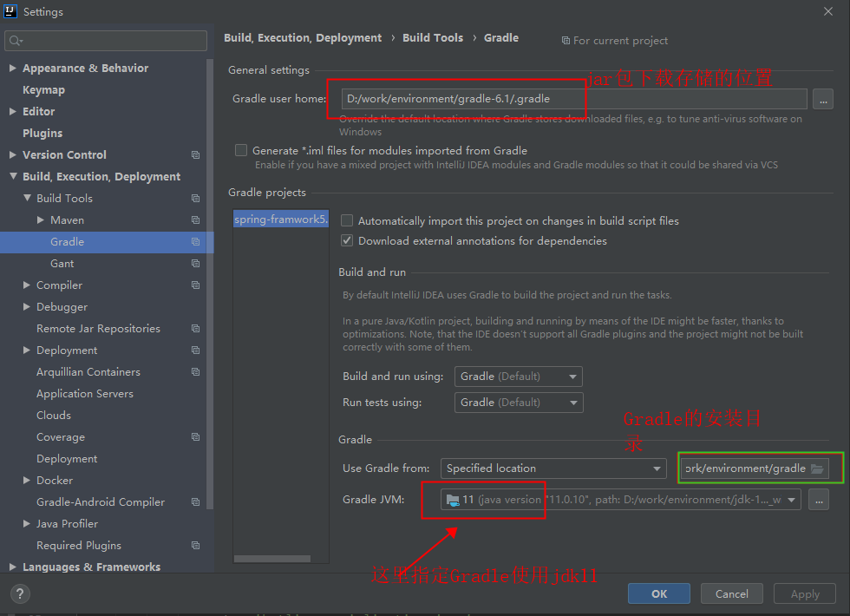Select Gant under Build Tools

tap(62, 264)
